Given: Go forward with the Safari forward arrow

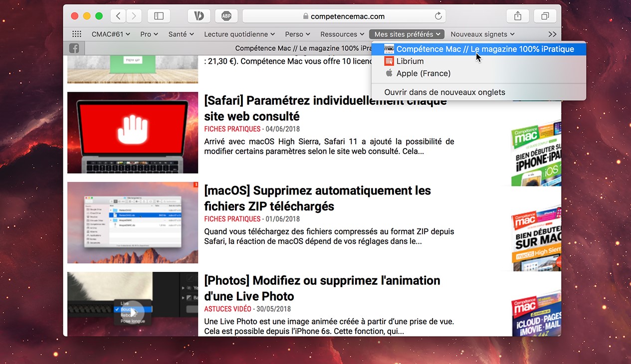Looking at the screenshot, I should pos(134,16).
